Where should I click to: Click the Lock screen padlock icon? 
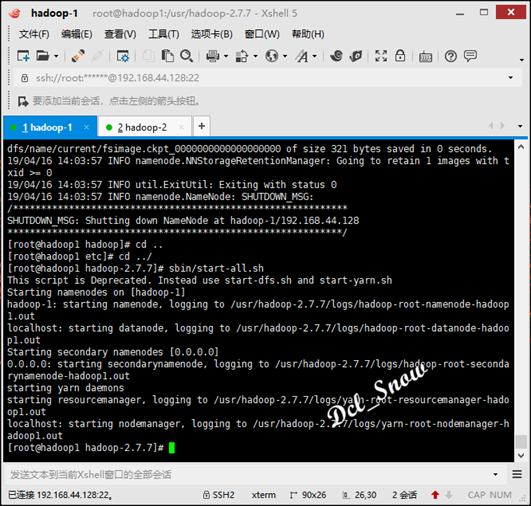[400, 56]
